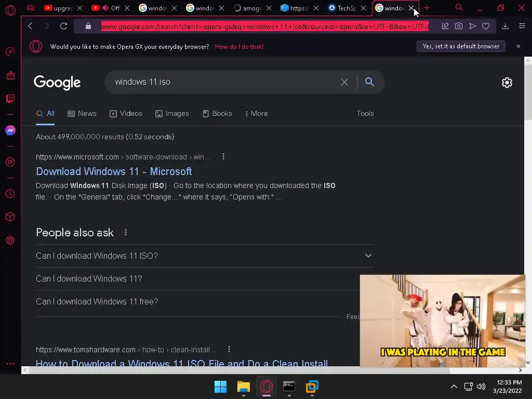Open File Explorer from taskbar
Viewport: 532px width, 399px height.
(x=244, y=387)
